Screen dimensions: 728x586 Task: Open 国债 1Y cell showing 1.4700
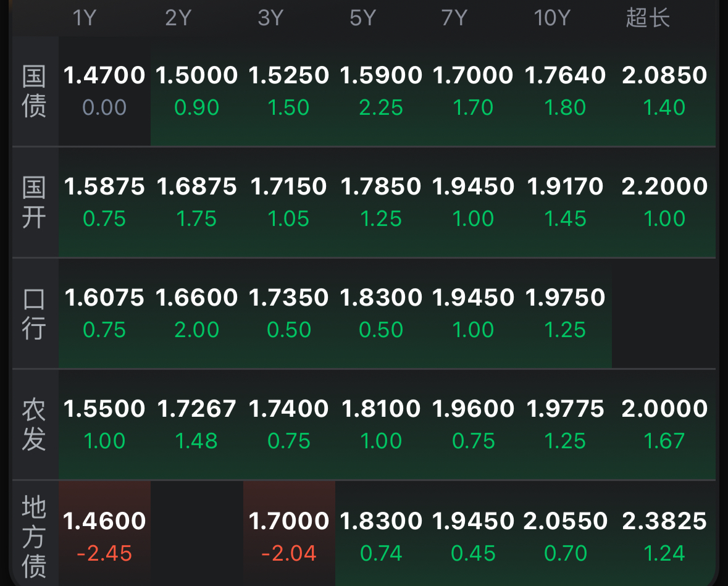pos(104,91)
